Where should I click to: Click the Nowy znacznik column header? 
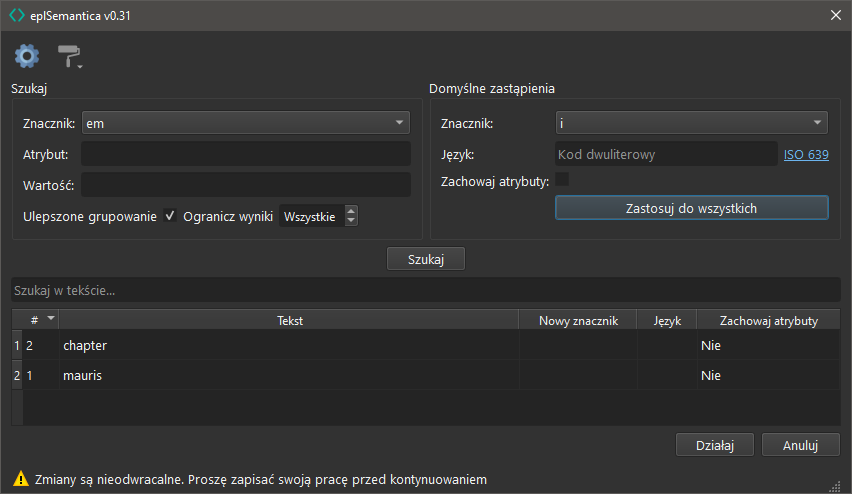(578, 320)
